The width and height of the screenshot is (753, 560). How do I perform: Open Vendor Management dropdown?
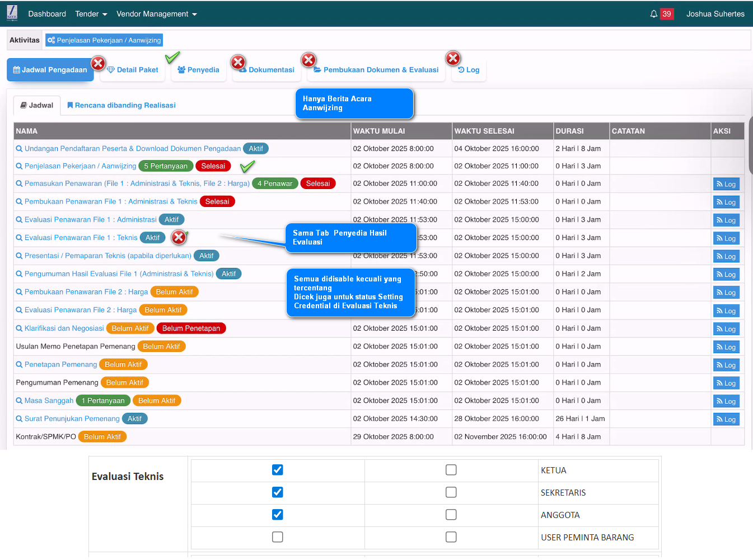click(x=156, y=14)
